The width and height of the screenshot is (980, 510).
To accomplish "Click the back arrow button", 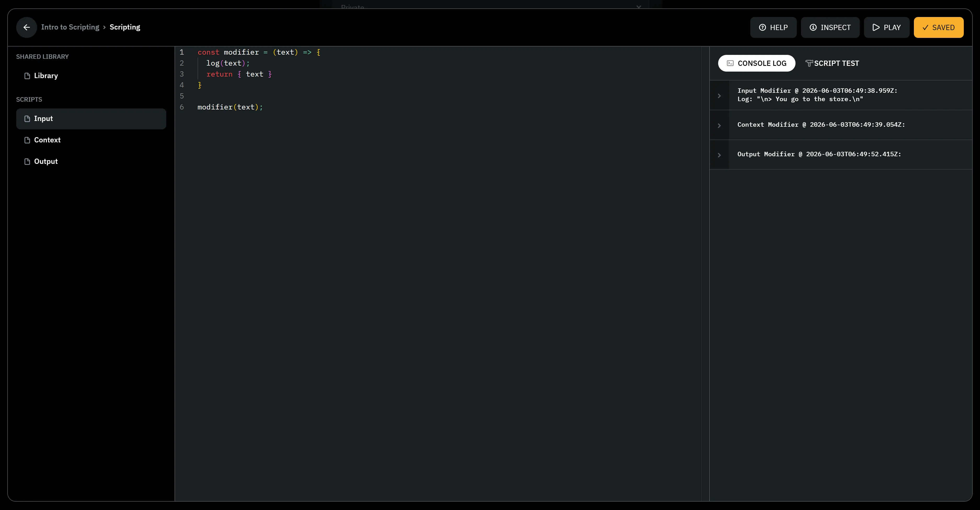I will coord(27,27).
